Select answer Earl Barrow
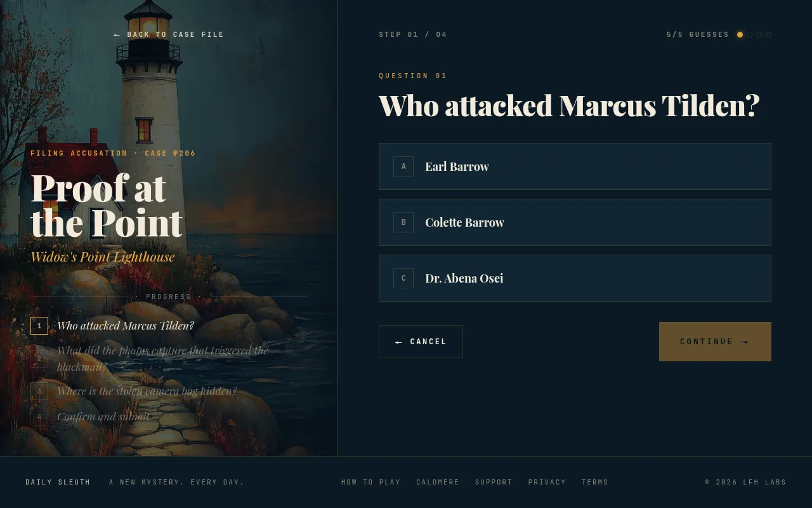Image resolution: width=812 pixels, height=508 pixels. [575, 166]
